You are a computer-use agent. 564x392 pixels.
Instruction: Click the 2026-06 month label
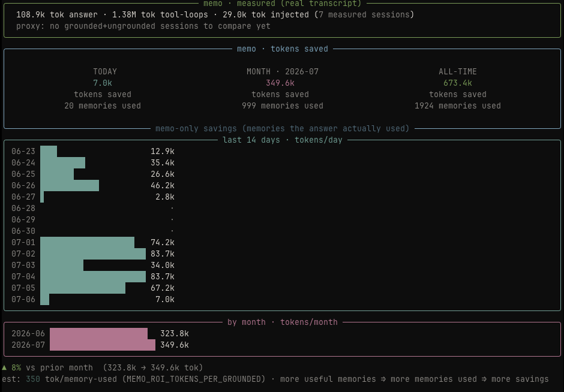[x=28, y=334]
